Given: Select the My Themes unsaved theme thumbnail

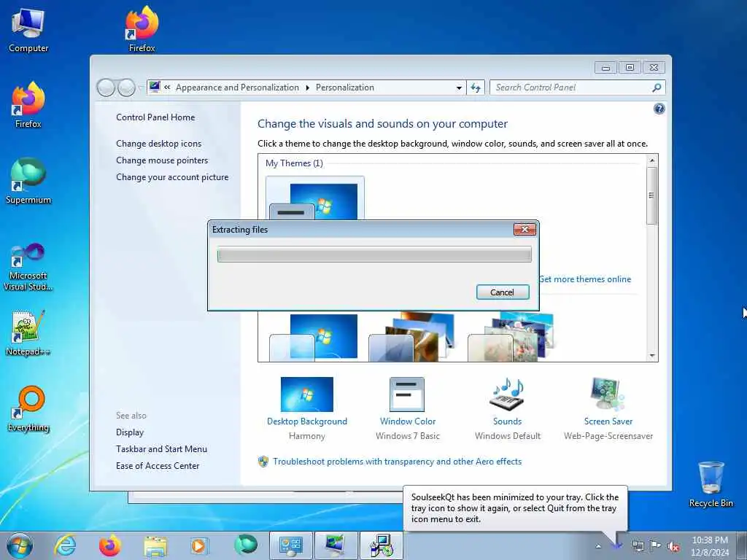Looking at the screenshot, I should 315,198.
